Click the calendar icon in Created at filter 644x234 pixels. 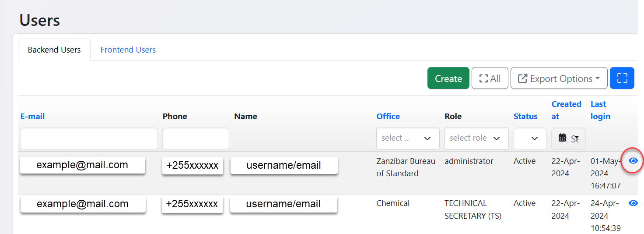[x=563, y=138]
